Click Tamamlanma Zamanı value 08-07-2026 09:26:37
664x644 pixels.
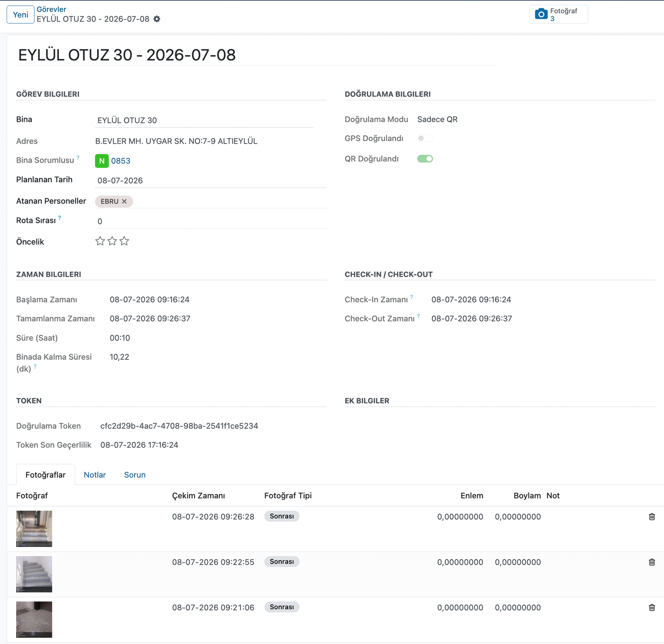click(150, 319)
